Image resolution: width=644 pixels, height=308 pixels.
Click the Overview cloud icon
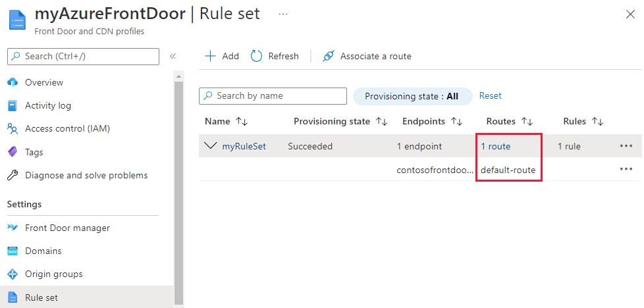12,82
